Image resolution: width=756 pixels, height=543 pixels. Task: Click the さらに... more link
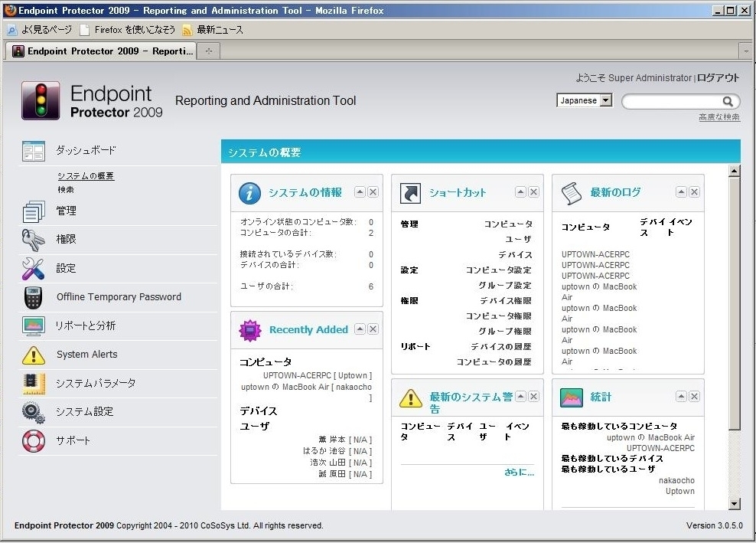(x=520, y=472)
